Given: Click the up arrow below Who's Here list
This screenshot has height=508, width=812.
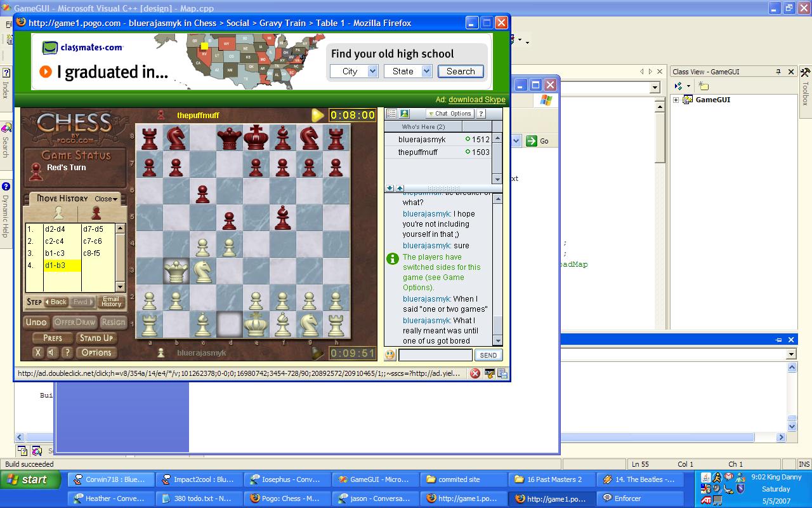Looking at the screenshot, I should pyautogui.click(x=399, y=189).
